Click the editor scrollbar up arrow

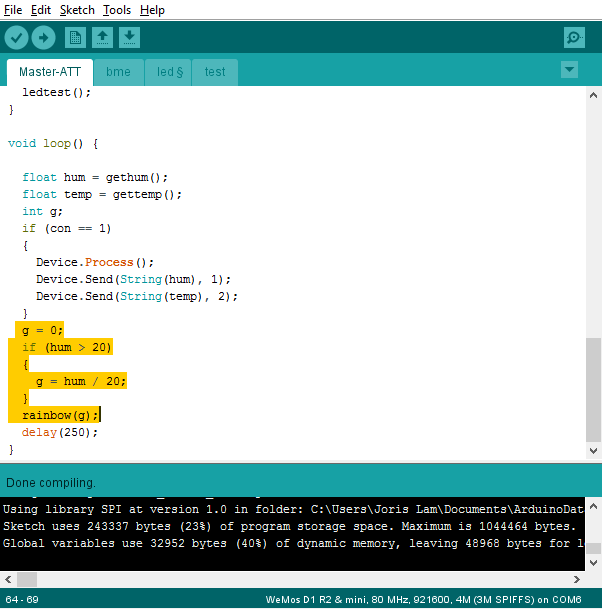tap(593, 95)
